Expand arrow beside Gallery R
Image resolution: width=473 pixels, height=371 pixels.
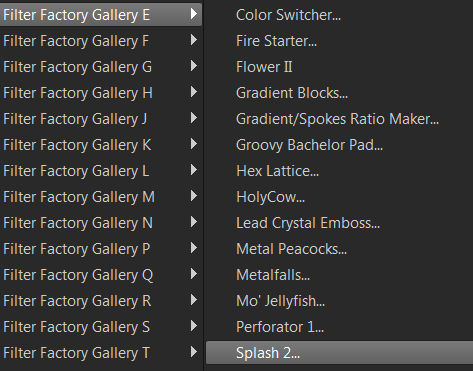(x=194, y=300)
